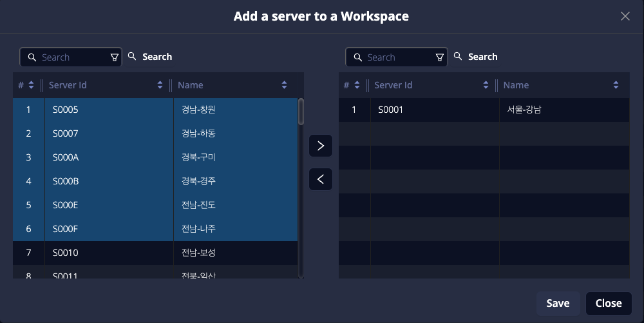Click the Close button at bottom

(x=608, y=303)
